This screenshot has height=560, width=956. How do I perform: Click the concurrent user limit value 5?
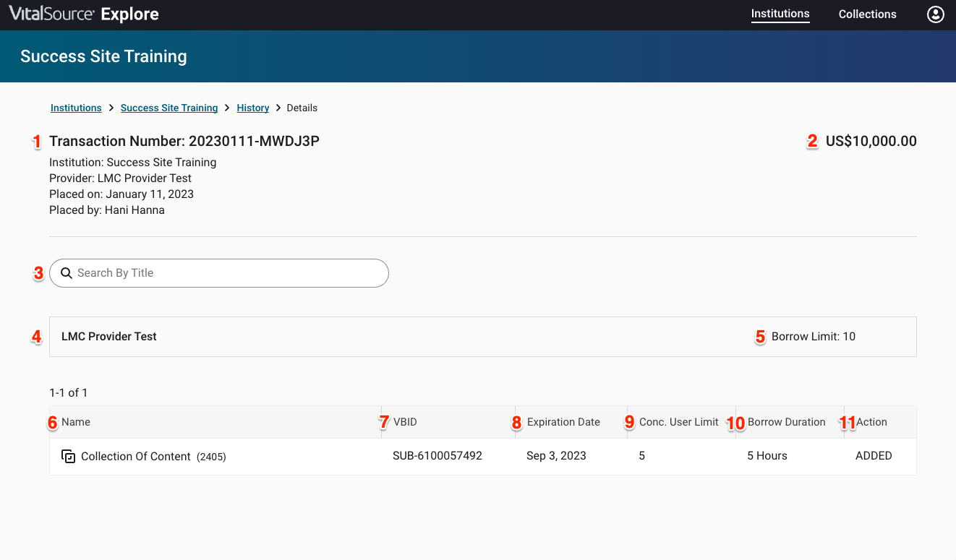click(641, 456)
